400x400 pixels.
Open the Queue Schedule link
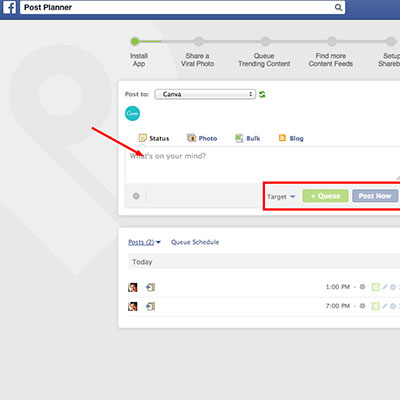195,242
